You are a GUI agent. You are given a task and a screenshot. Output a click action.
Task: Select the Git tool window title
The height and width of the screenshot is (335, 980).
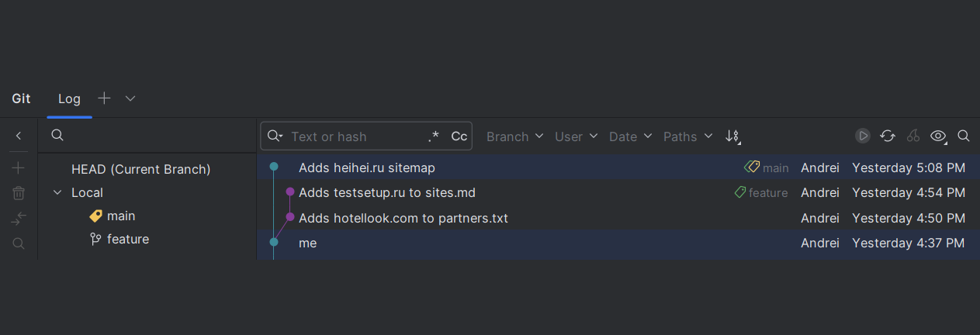(x=21, y=98)
